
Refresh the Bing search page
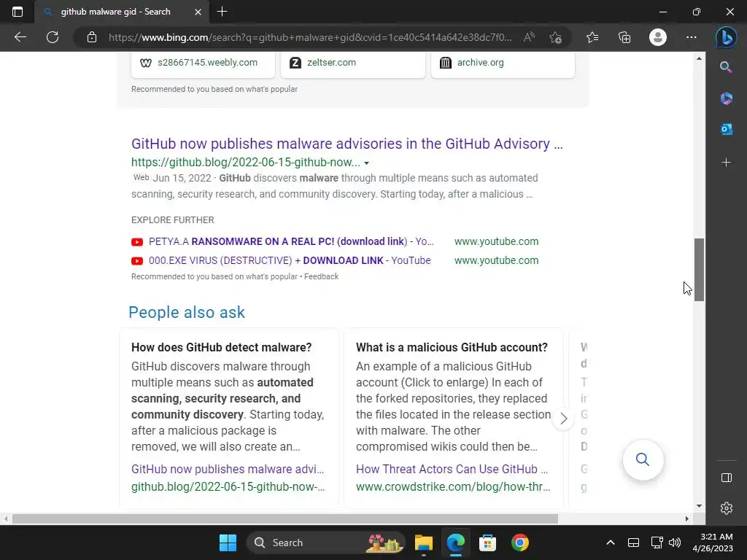tap(53, 37)
